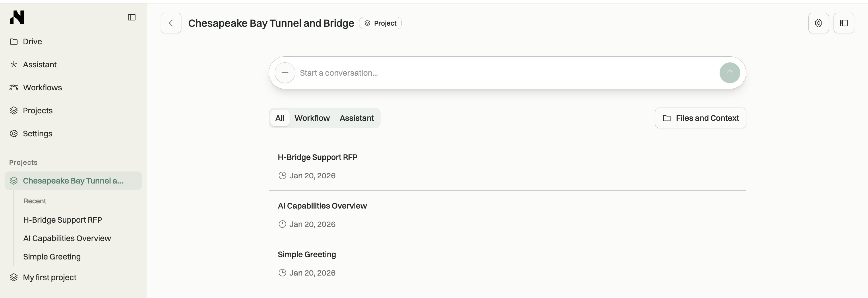The image size is (868, 298).
Task: Click the N logo in sidebar
Action: coord(17,17)
